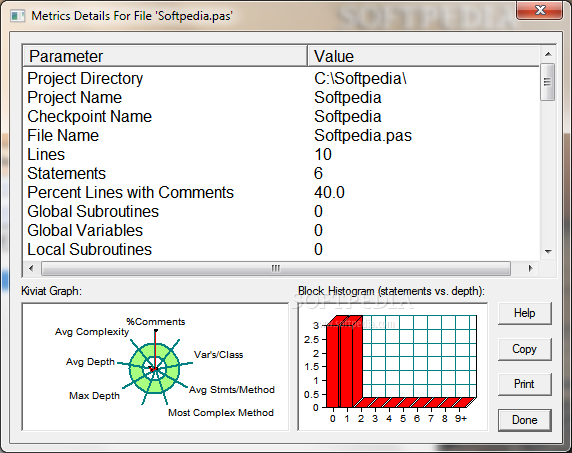Screen dimensions: 572x453
Task: Copy the metrics with Copy button
Action: pyautogui.click(x=525, y=349)
